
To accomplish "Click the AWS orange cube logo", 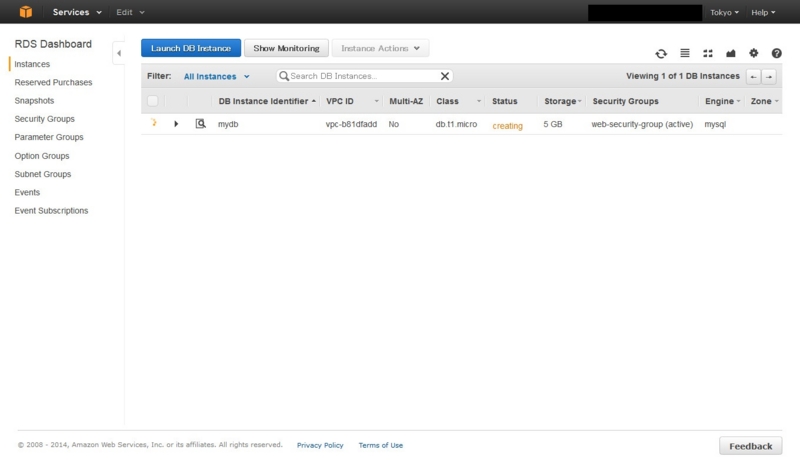I will 26,12.
